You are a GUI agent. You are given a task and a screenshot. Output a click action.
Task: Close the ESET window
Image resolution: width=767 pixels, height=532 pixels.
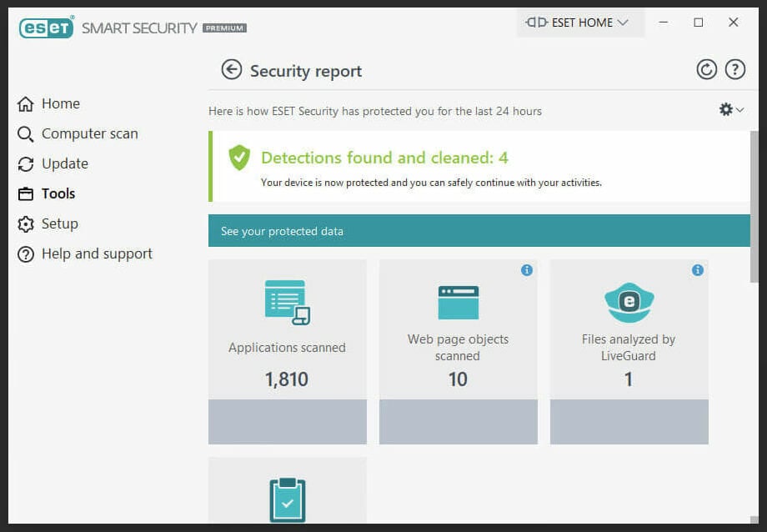pyautogui.click(x=734, y=23)
